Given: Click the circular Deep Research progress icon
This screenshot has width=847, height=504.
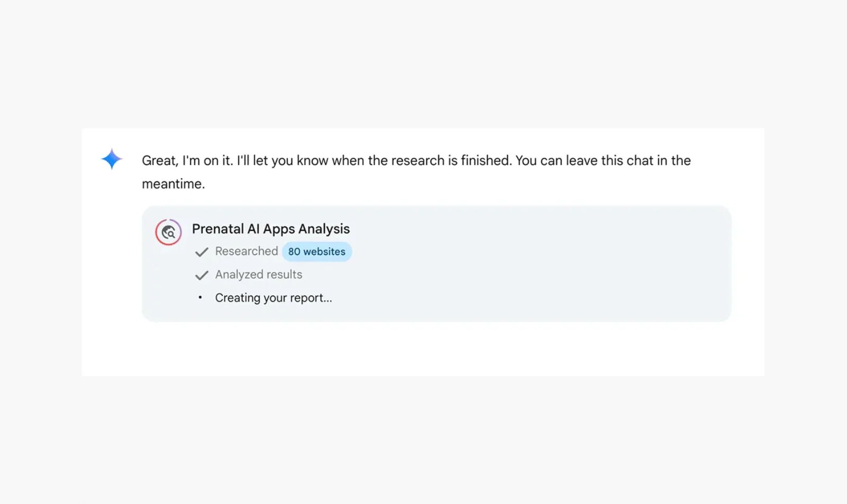Looking at the screenshot, I should 168,232.
